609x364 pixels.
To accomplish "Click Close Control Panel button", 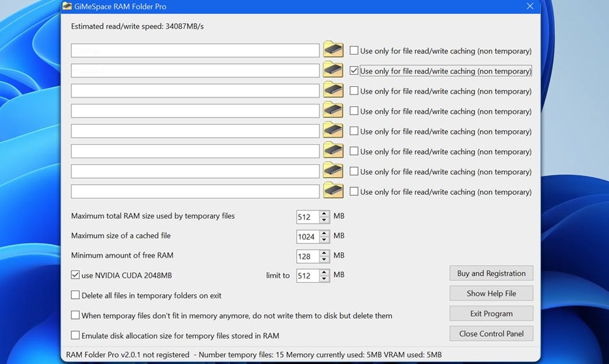I will pyautogui.click(x=491, y=334).
